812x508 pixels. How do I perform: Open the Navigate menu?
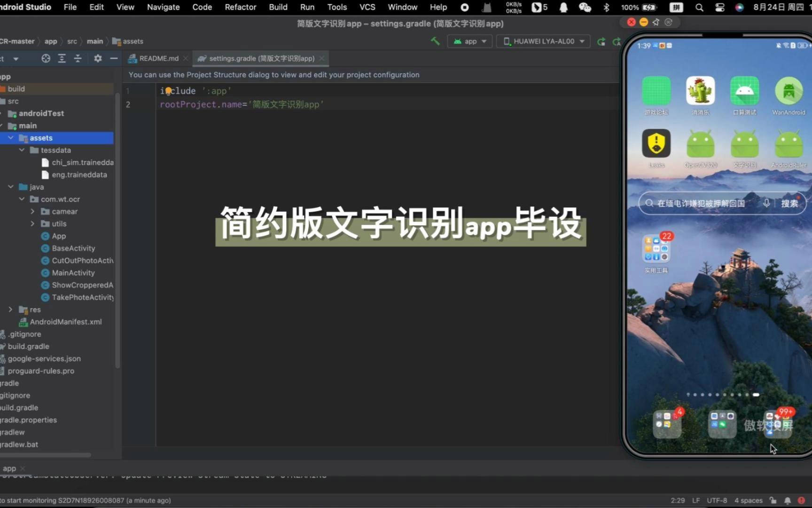tap(163, 7)
